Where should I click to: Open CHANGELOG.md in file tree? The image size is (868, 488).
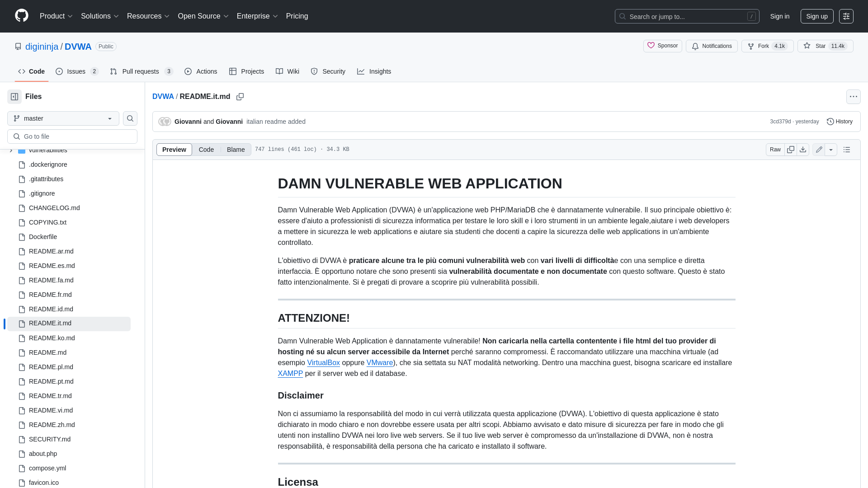[x=54, y=208]
